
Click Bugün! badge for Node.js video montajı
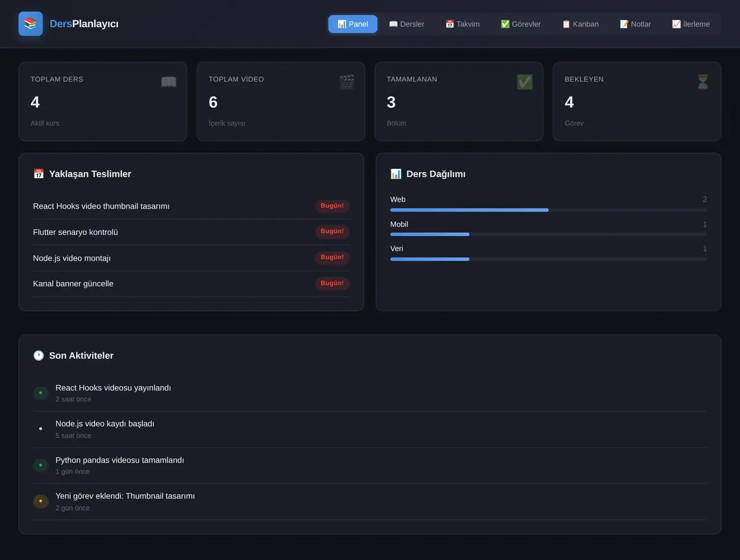(332, 258)
